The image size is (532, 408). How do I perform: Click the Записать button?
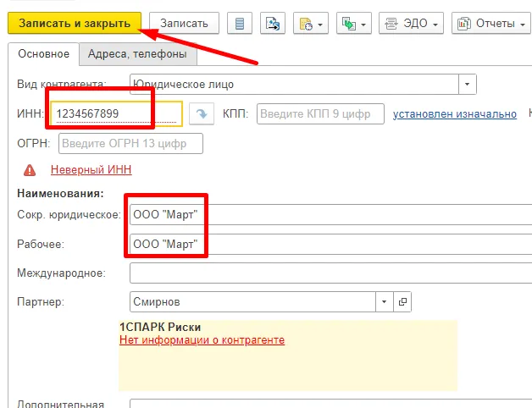coord(184,23)
